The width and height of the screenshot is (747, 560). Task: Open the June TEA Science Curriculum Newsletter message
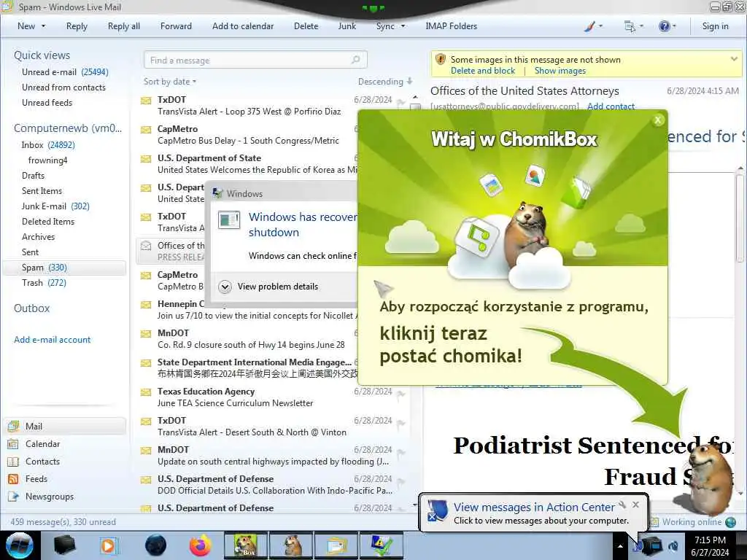(x=274, y=397)
